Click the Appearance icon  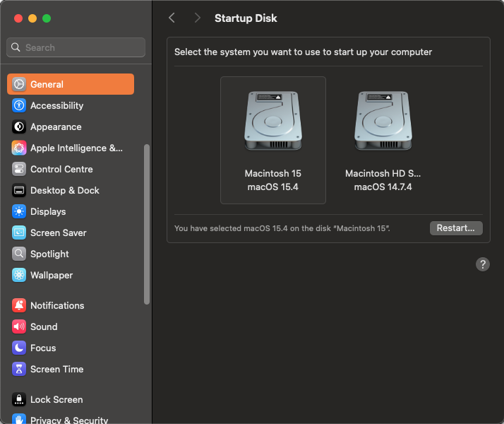coord(19,126)
